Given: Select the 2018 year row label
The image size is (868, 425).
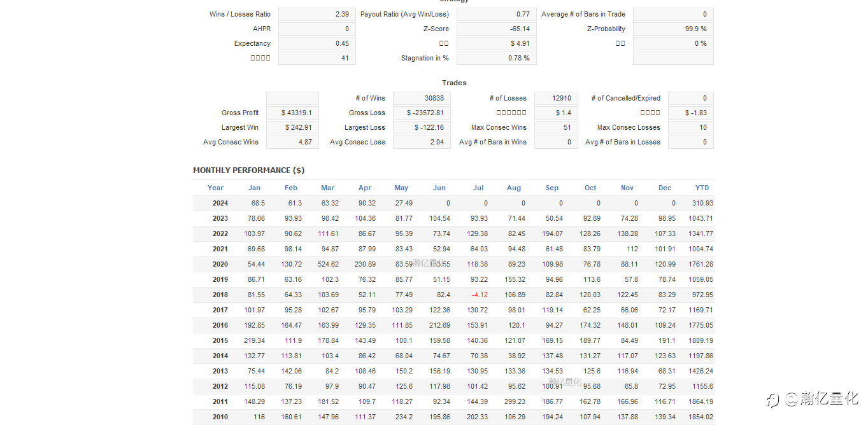Looking at the screenshot, I should click(220, 295).
